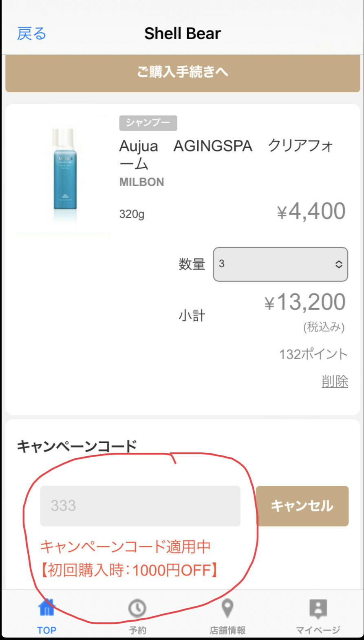Click the campaign code input field
This screenshot has width=364, height=640.
tap(140, 506)
